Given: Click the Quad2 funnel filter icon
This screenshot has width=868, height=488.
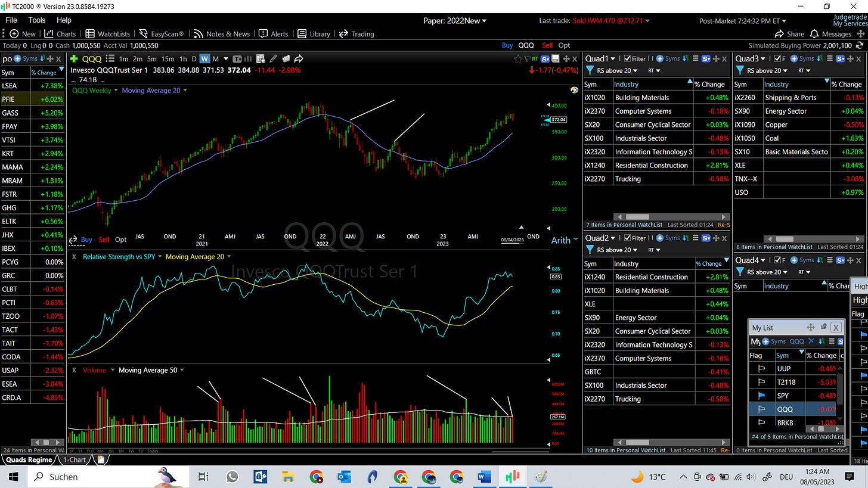Looking at the screenshot, I should pyautogui.click(x=590, y=250).
